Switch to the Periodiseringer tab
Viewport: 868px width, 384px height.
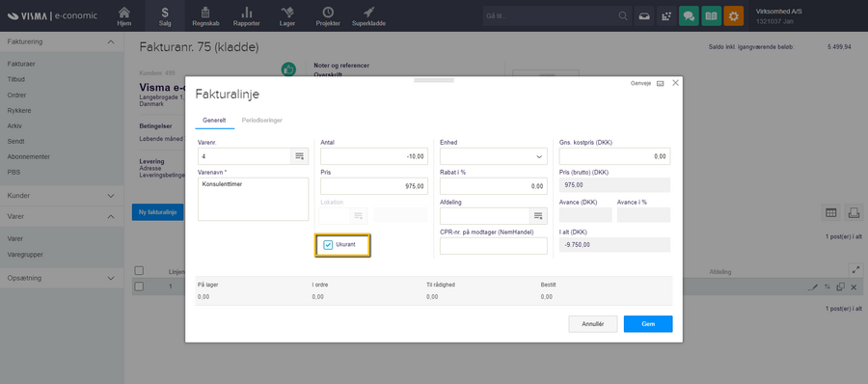pyautogui.click(x=261, y=121)
